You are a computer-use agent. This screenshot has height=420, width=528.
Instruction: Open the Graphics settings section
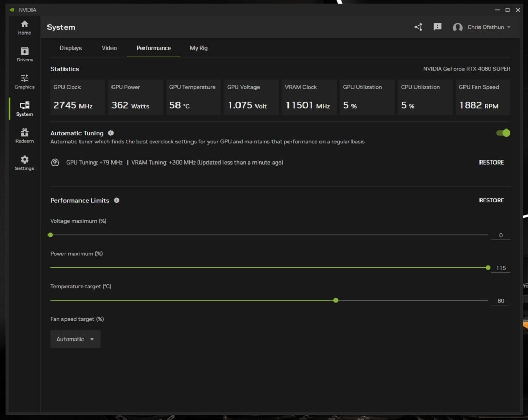point(24,82)
